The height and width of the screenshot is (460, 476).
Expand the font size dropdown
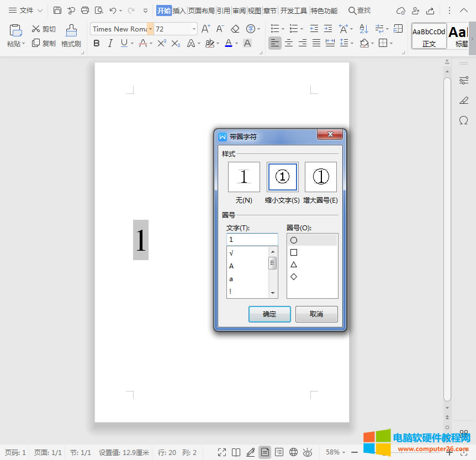coord(194,29)
